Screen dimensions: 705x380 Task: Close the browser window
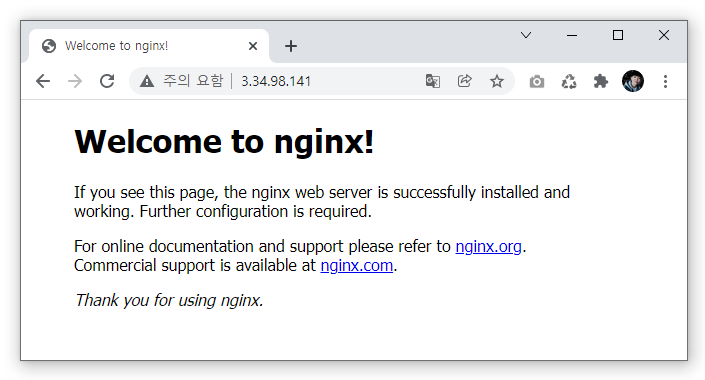(x=664, y=35)
